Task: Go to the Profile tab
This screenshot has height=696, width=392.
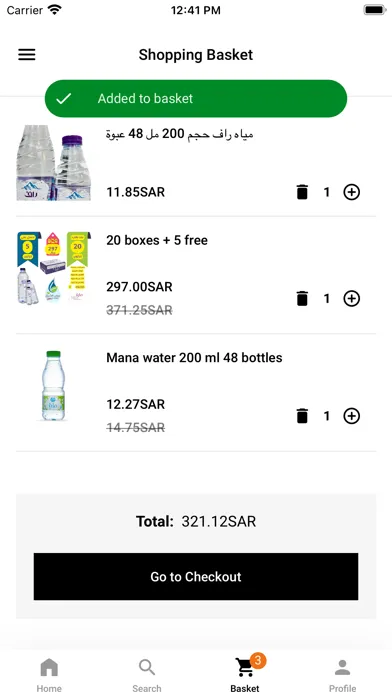Action: click(342, 675)
